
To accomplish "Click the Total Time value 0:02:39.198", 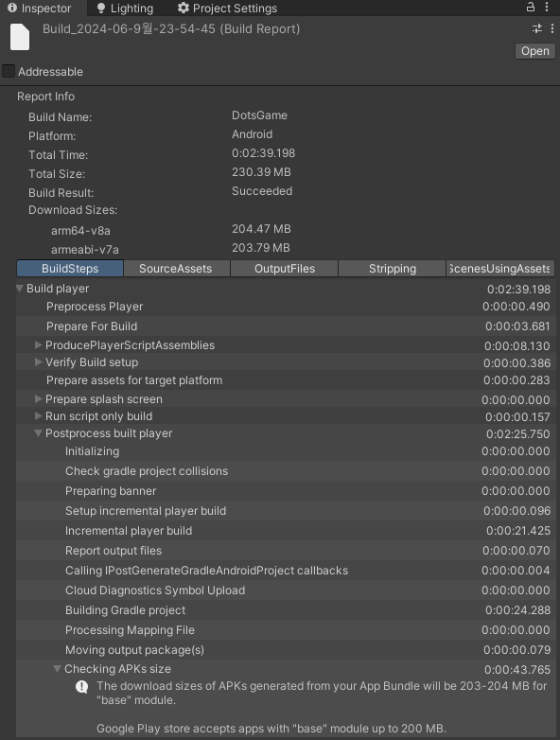I will (x=263, y=153).
